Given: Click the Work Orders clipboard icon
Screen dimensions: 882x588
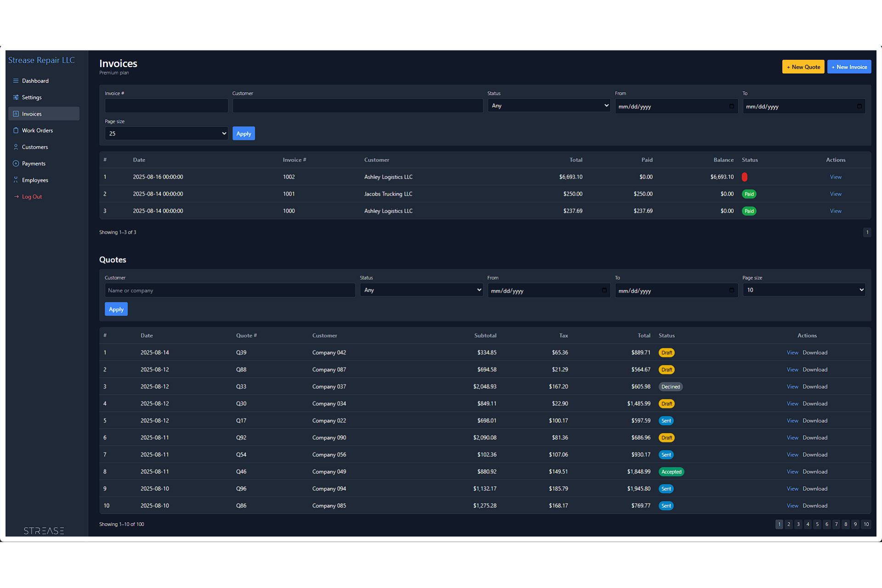Looking at the screenshot, I should tap(16, 130).
